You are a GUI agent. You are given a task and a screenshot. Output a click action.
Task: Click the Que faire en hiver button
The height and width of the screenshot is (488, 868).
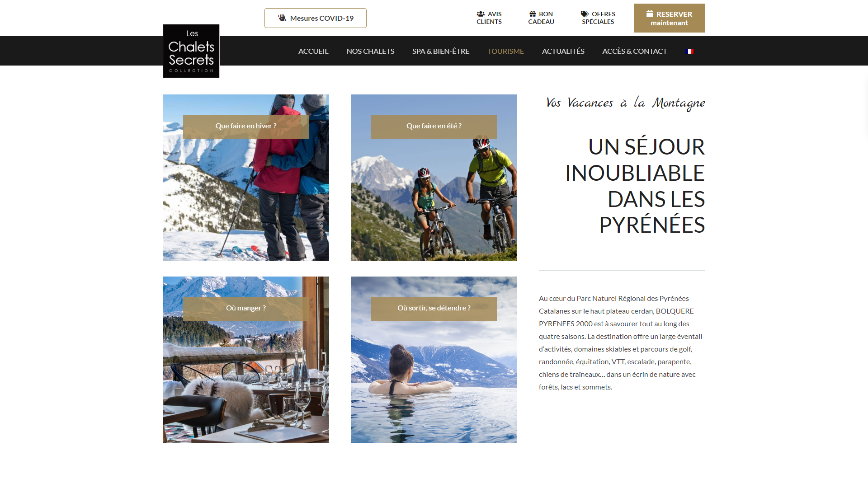(246, 127)
